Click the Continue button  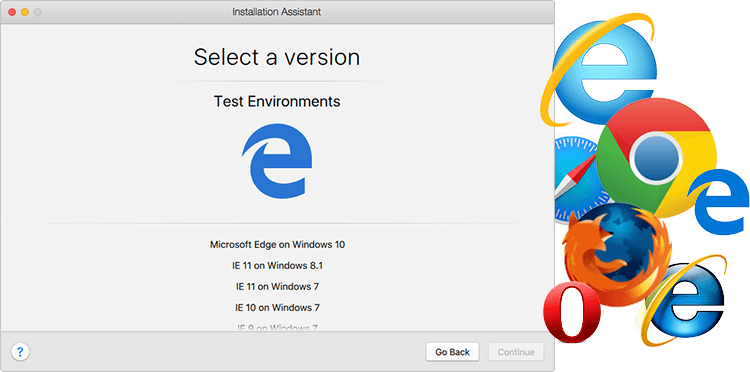(x=516, y=352)
